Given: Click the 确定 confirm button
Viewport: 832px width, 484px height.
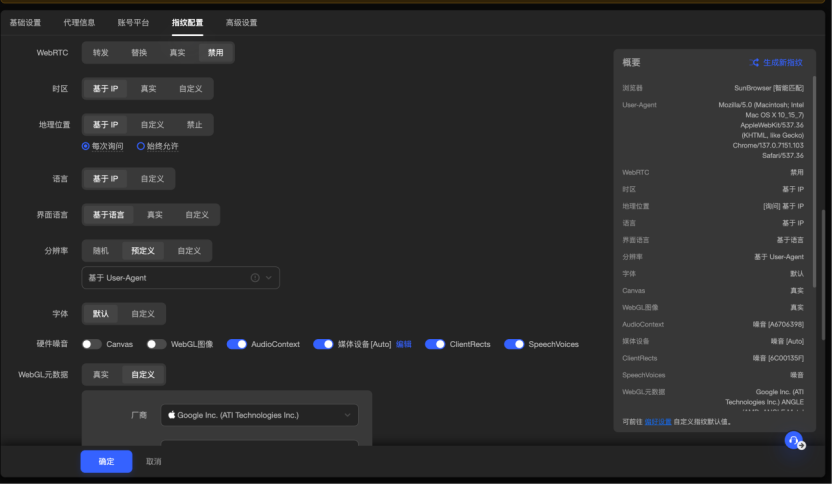Looking at the screenshot, I should point(106,461).
